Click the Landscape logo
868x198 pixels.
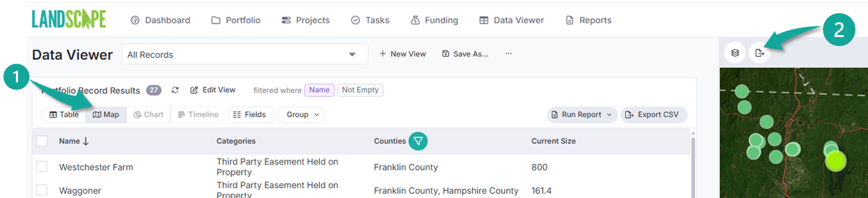click(69, 19)
